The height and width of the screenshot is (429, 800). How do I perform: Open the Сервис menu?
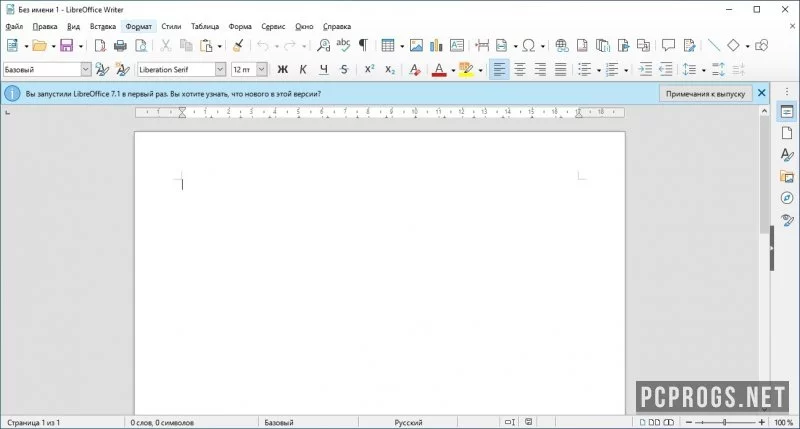click(273, 27)
